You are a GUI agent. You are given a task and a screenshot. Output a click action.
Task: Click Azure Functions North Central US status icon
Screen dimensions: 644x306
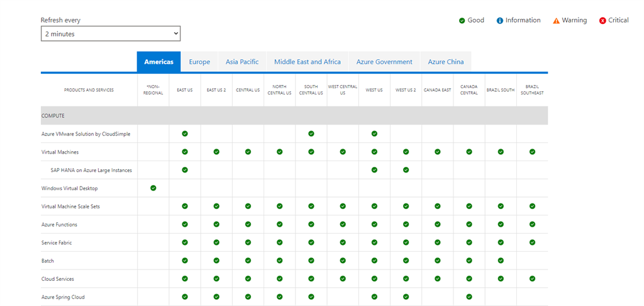pyautogui.click(x=280, y=224)
